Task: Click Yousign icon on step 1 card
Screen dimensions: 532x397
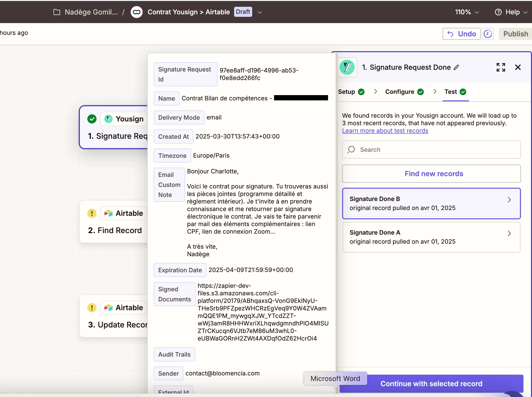Action: (109, 119)
